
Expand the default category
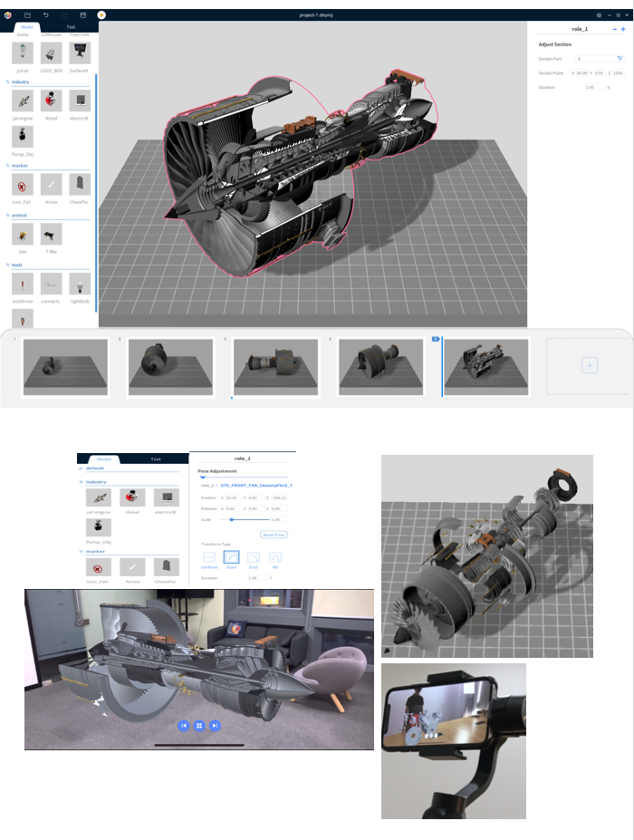click(81, 468)
